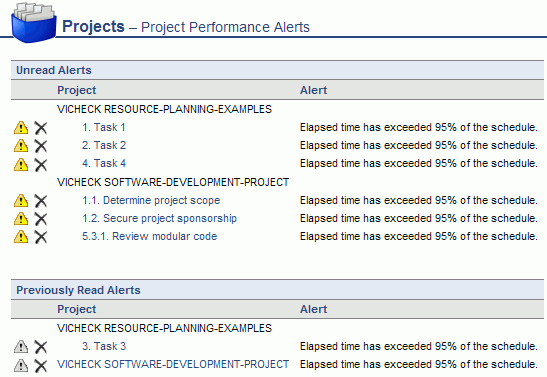This screenshot has height=377, width=547.
Task: Click the blue Projects folder icon
Action: coord(33,22)
